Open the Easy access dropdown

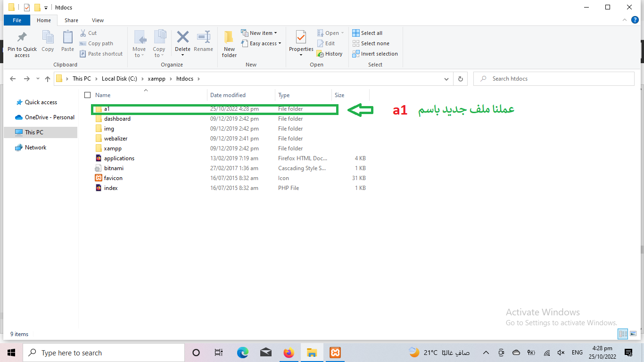(x=261, y=43)
